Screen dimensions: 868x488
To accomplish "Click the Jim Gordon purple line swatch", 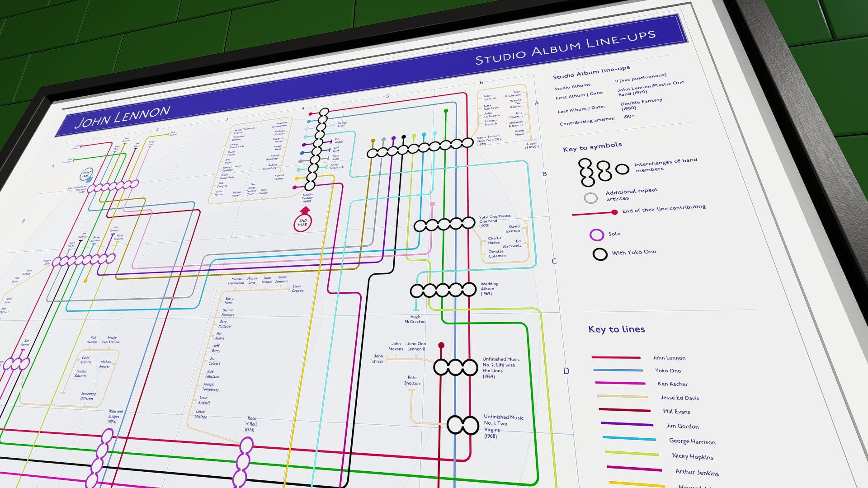I will click(x=627, y=424).
